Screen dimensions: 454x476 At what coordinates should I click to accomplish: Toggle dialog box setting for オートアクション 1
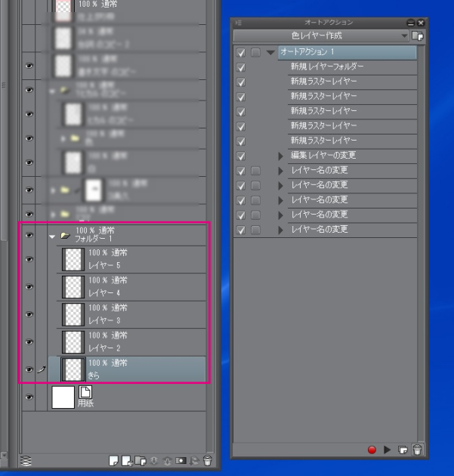[x=255, y=53]
